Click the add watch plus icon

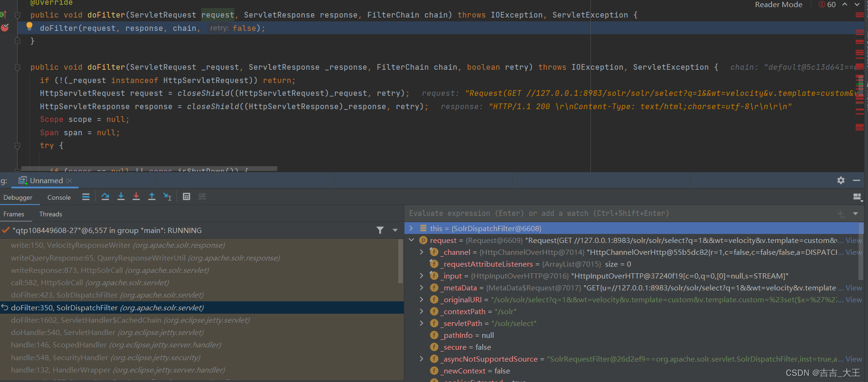pyautogui.click(x=841, y=214)
